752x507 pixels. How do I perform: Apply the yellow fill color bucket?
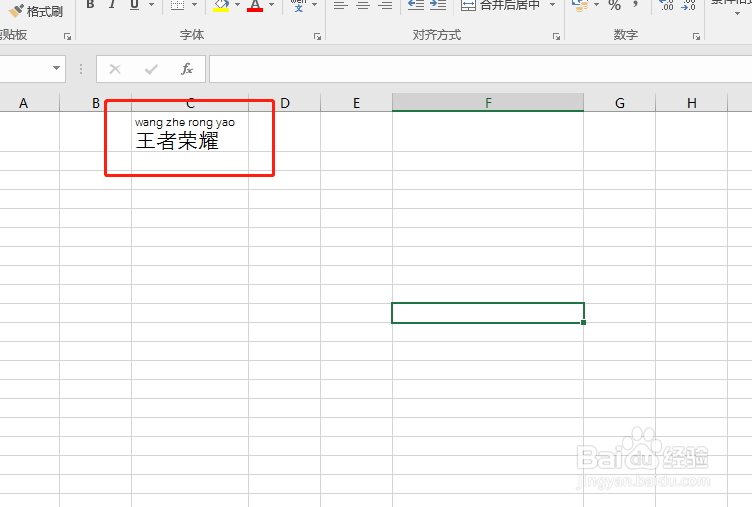221,5
